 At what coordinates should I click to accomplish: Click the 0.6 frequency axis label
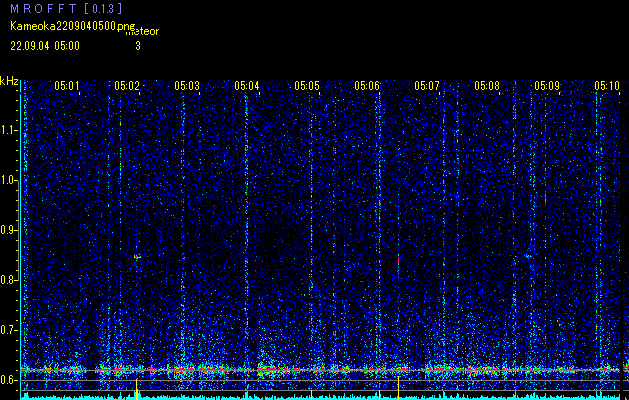[8, 380]
